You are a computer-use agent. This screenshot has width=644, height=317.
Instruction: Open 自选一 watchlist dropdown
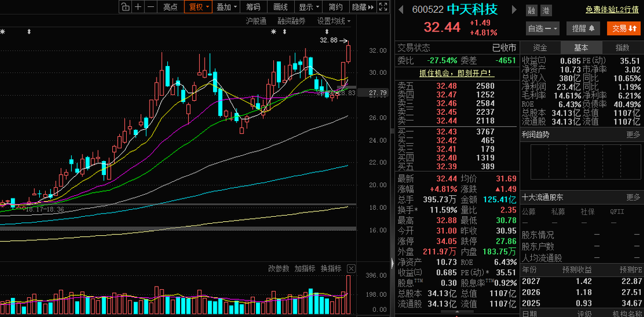click(x=543, y=29)
